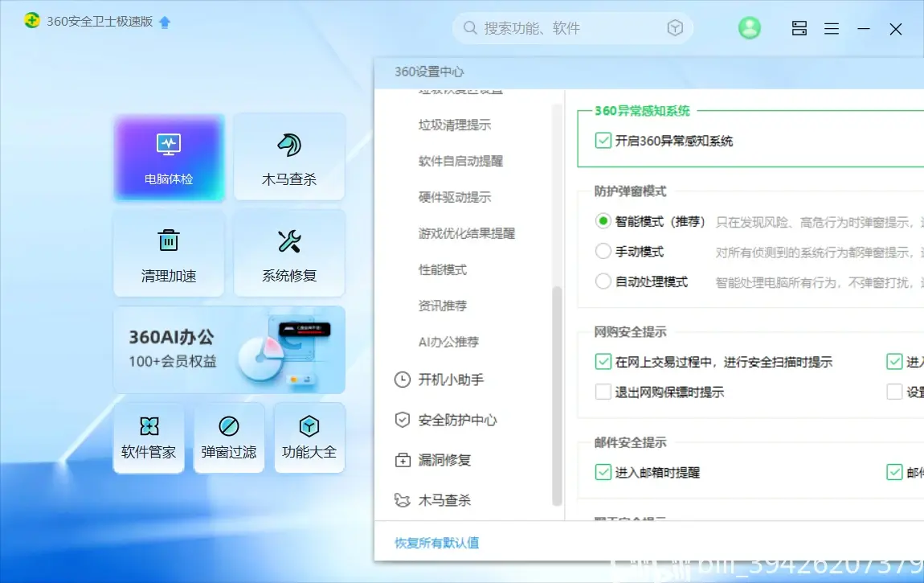924x583 pixels.
Task: Open the 功能大全 tile
Action: [309, 438]
